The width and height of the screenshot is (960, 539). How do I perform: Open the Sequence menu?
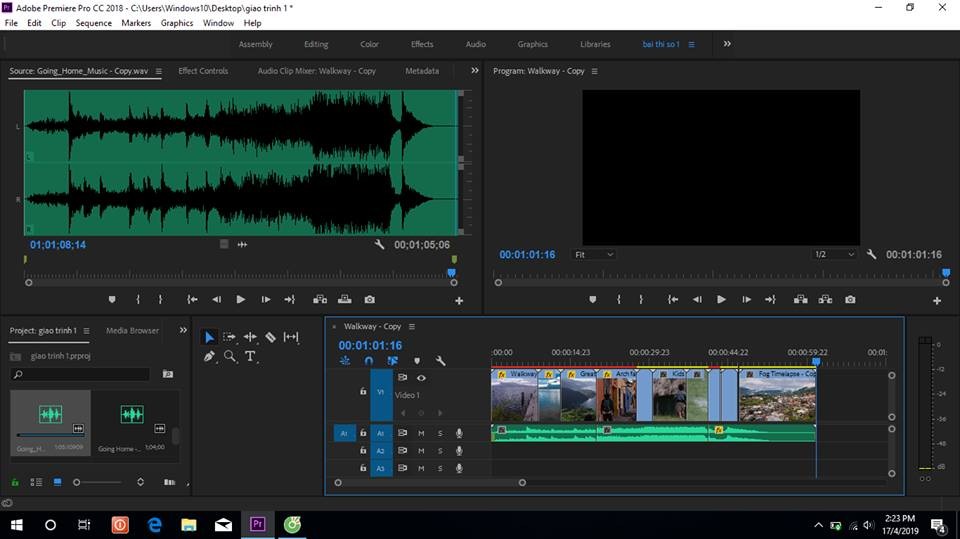click(94, 23)
